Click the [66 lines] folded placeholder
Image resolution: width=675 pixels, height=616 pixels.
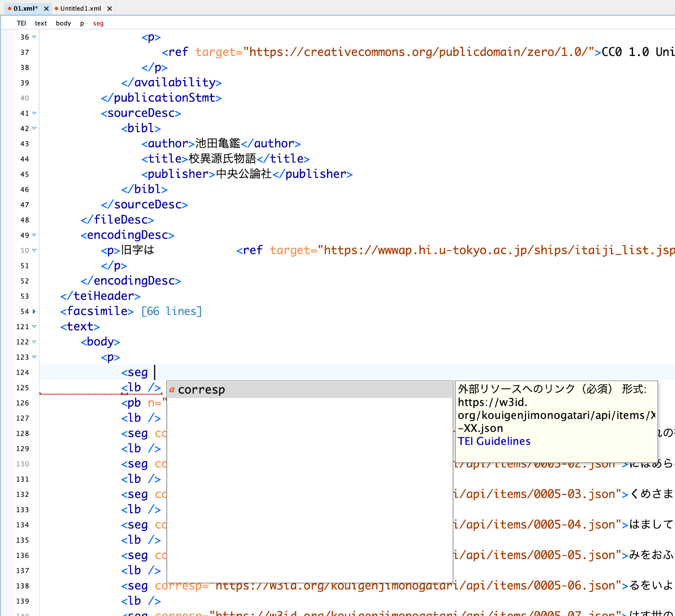[x=172, y=312]
